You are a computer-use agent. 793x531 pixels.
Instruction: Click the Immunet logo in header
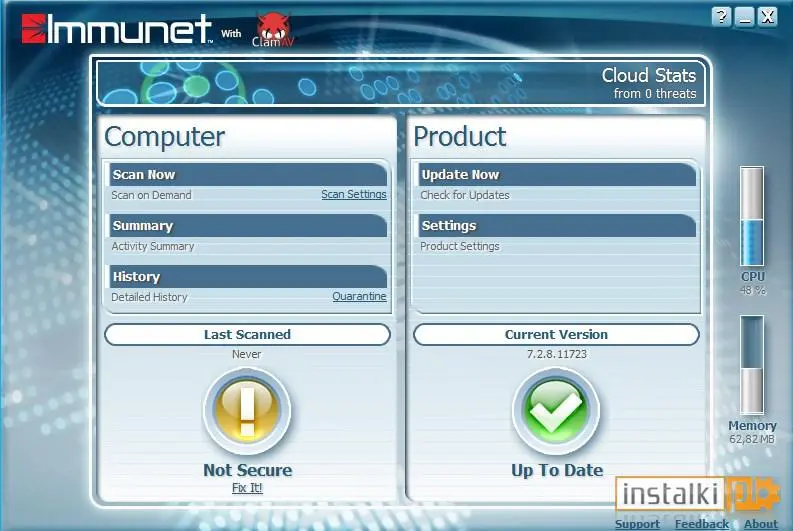click(x=116, y=30)
